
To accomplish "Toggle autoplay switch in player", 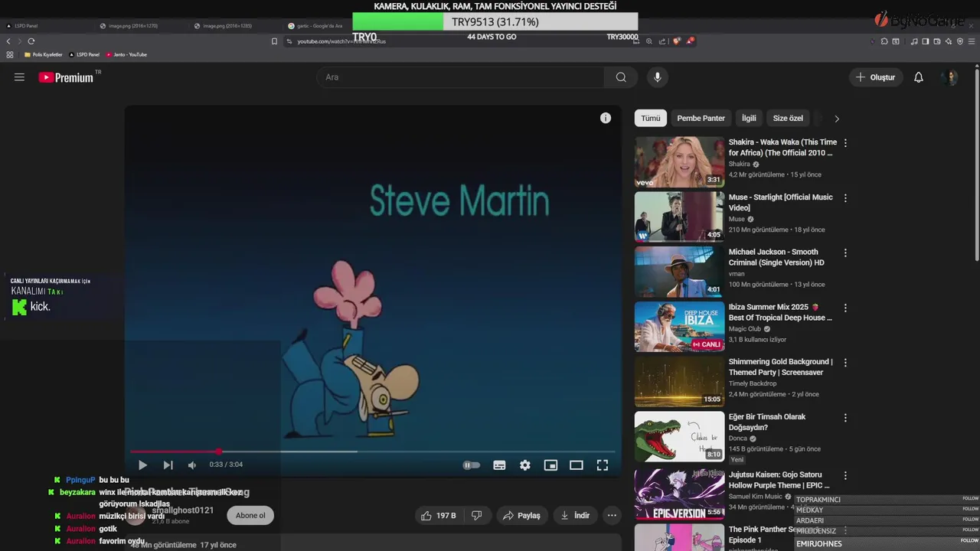I will pyautogui.click(x=472, y=465).
